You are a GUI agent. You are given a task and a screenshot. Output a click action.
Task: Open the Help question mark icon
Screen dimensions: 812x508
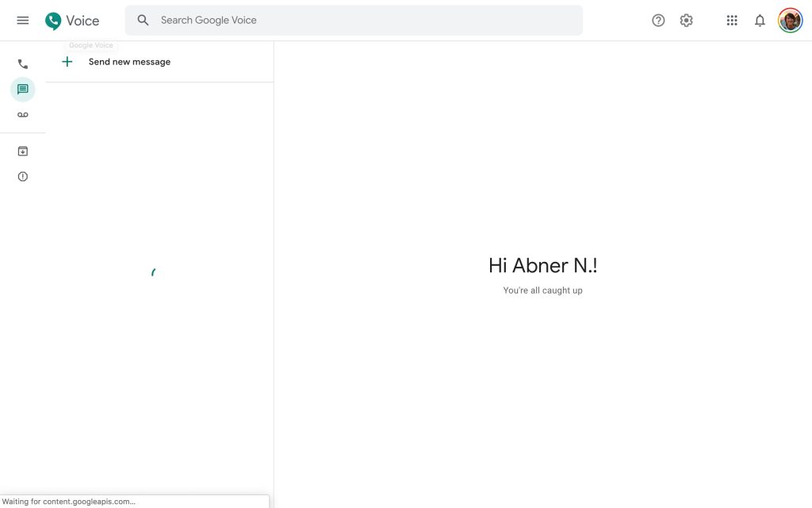click(658, 21)
